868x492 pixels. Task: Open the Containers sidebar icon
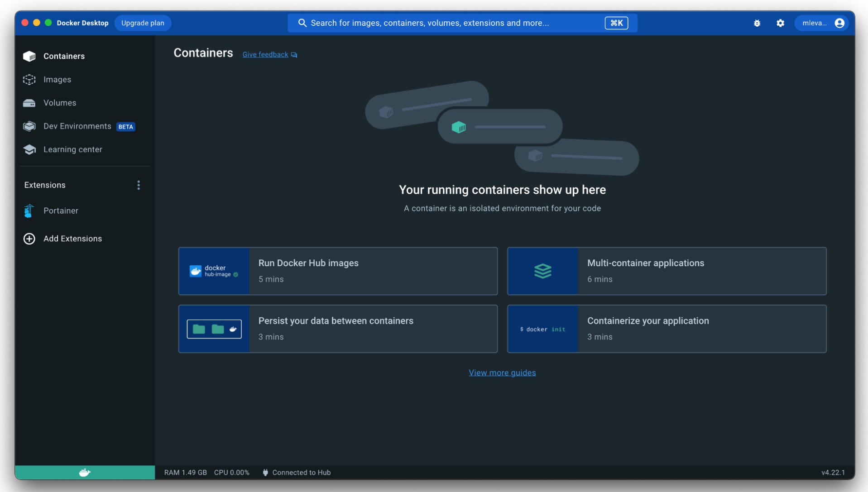pyautogui.click(x=29, y=56)
